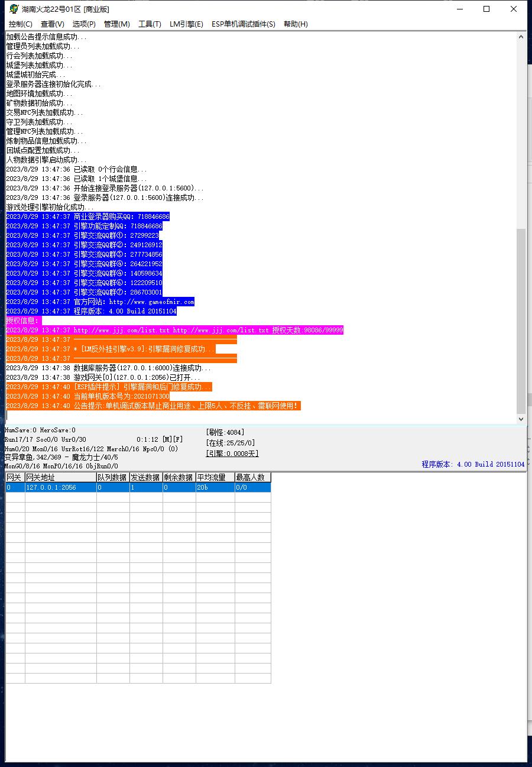532x767 pixels.
Task: Click the 引擎功能定制QQ log line
Action: (x=84, y=226)
